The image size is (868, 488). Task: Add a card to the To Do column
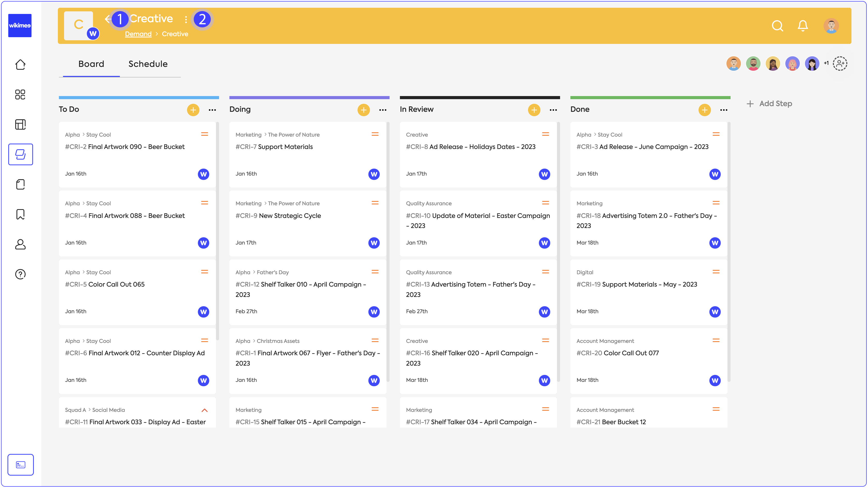193,110
